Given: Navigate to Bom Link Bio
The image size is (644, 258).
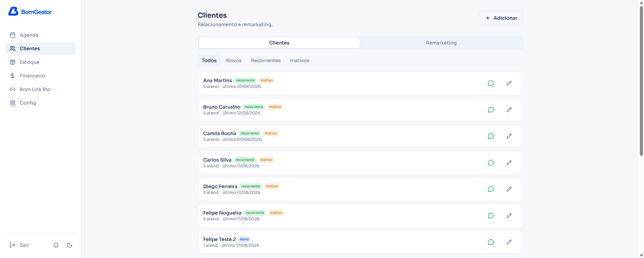Looking at the screenshot, I should pyautogui.click(x=40, y=89).
